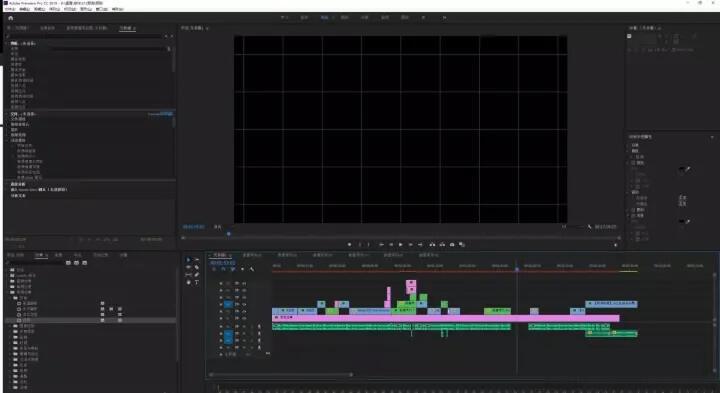The width and height of the screenshot is (720, 393).
Task: Click the Mark Out button
Action: pyautogui.click(x=368, y=245)
